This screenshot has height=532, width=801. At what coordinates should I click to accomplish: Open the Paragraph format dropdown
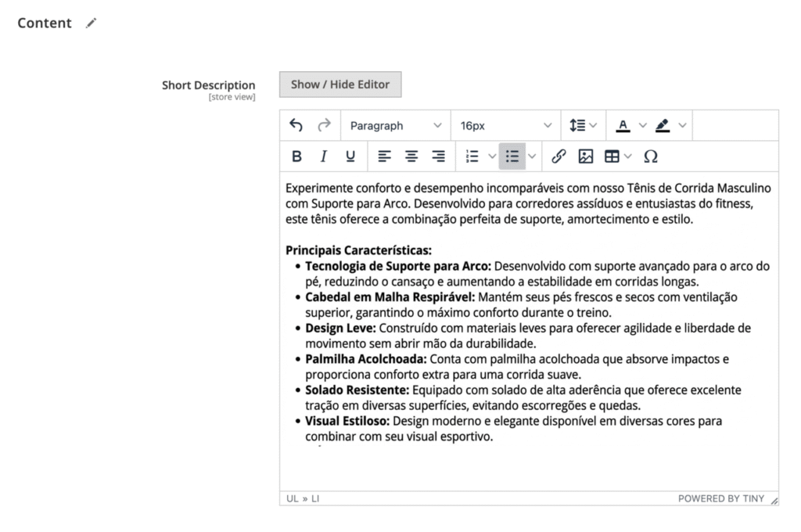[x=395, y=126]
